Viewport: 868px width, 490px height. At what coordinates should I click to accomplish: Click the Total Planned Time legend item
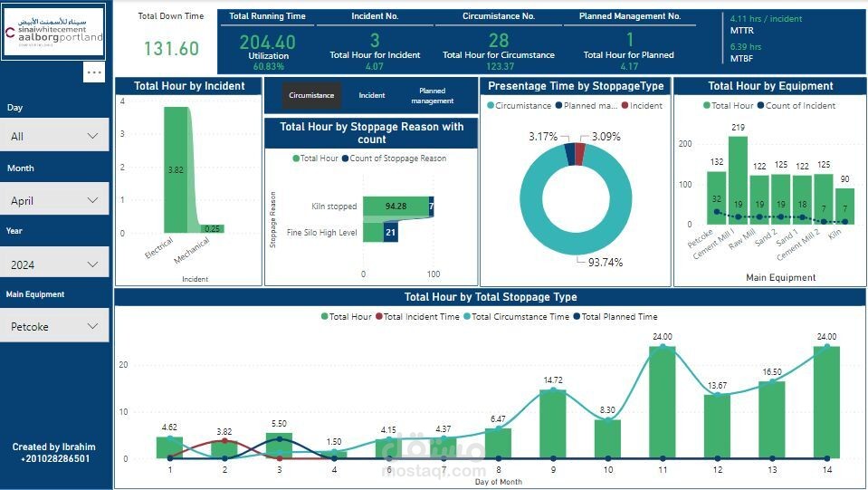tap(615, 317)
